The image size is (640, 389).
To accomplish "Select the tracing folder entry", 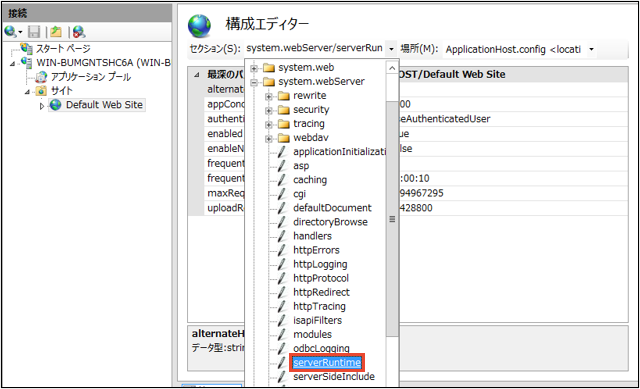I will click(309, 123).
